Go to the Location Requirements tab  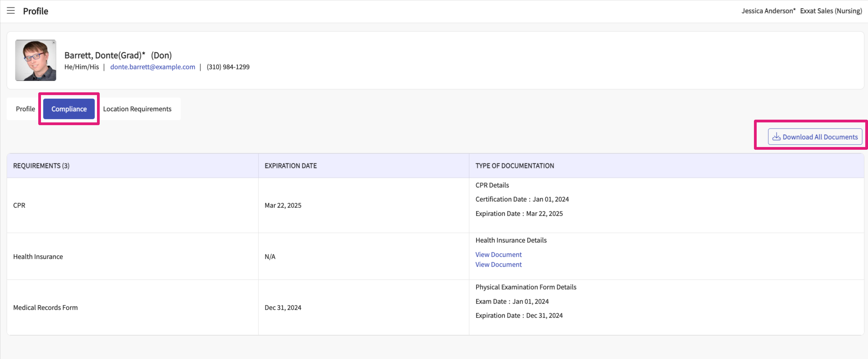tap(137, 109)
